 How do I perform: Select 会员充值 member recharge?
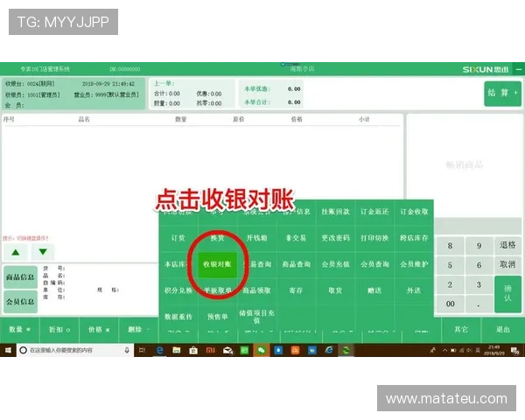coord(335,264)
